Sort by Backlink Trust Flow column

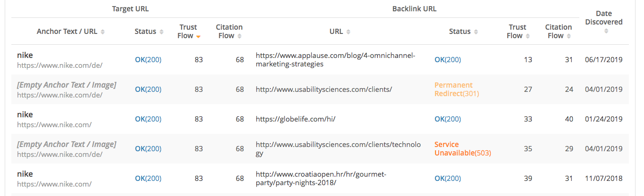click(x=527, y=36)
